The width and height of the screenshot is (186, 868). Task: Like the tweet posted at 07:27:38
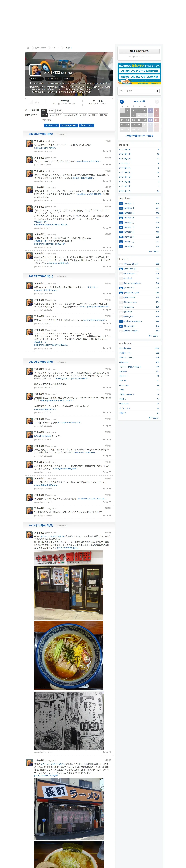[110, 266]
